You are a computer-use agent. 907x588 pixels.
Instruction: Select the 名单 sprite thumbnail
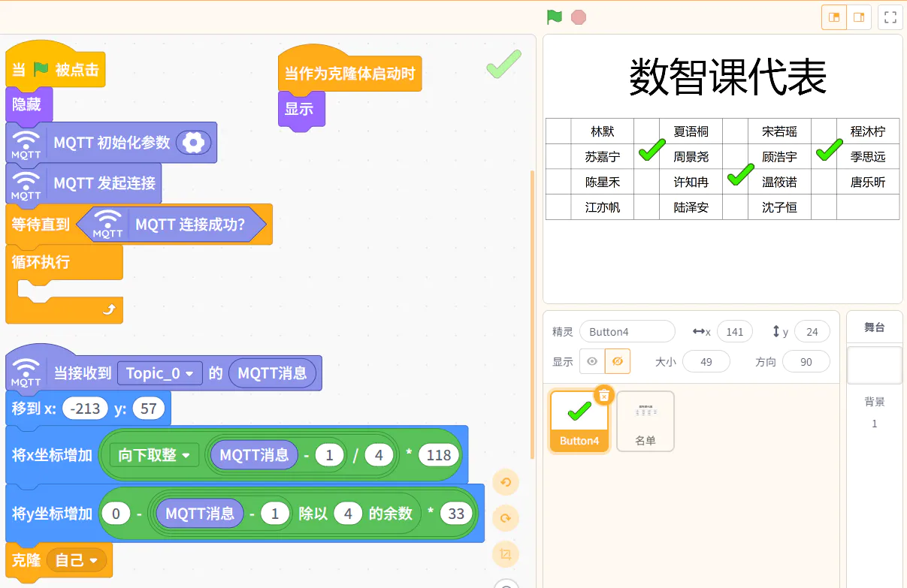pyautogui.click(x=645, y=421)
